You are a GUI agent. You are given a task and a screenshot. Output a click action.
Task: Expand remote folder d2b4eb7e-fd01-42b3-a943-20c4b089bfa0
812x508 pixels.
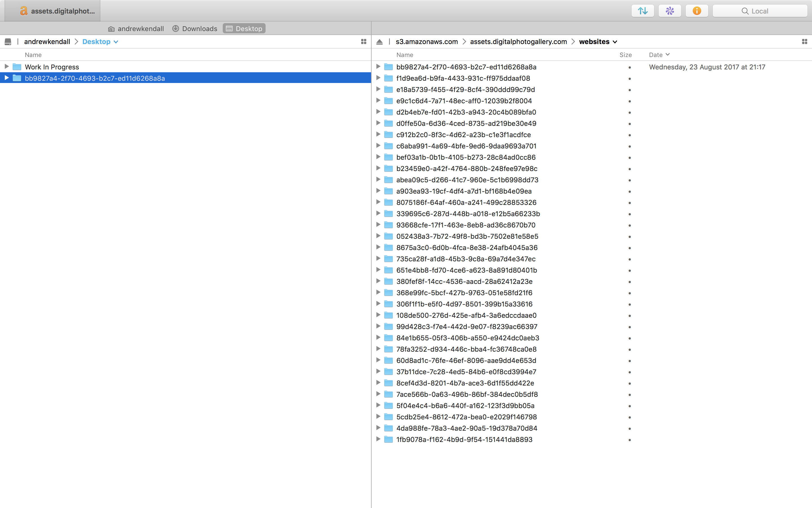point(378,111)
